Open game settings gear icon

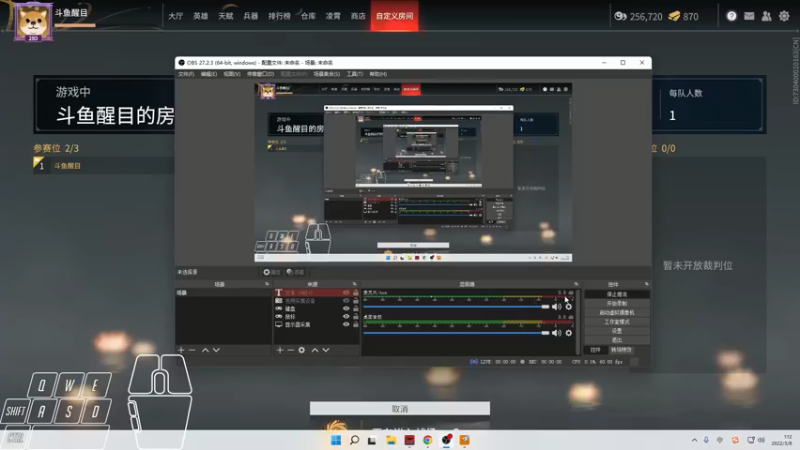(x=784, y=16)
